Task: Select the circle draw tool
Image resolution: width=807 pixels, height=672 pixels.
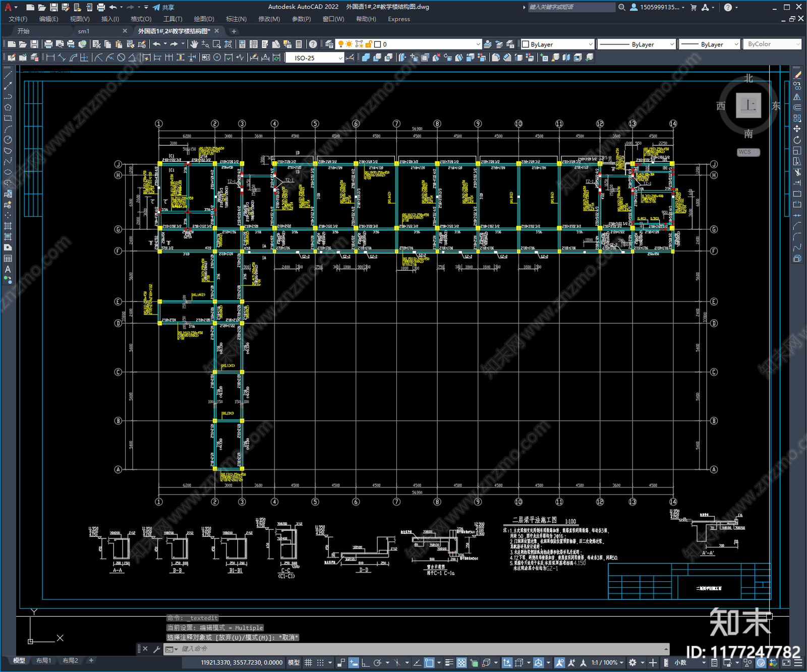Action: point(8,140)
